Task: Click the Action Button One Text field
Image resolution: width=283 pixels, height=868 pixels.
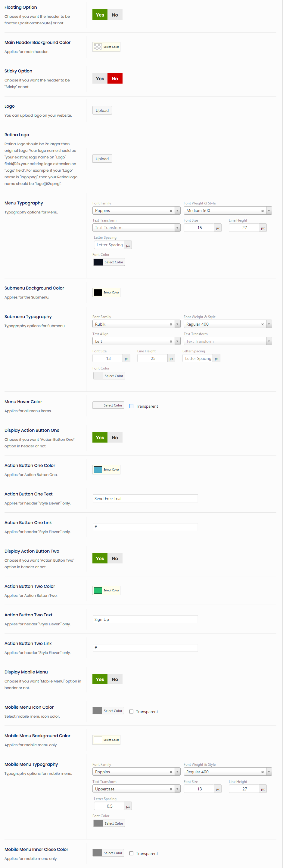Action: [x=145, y=498]
